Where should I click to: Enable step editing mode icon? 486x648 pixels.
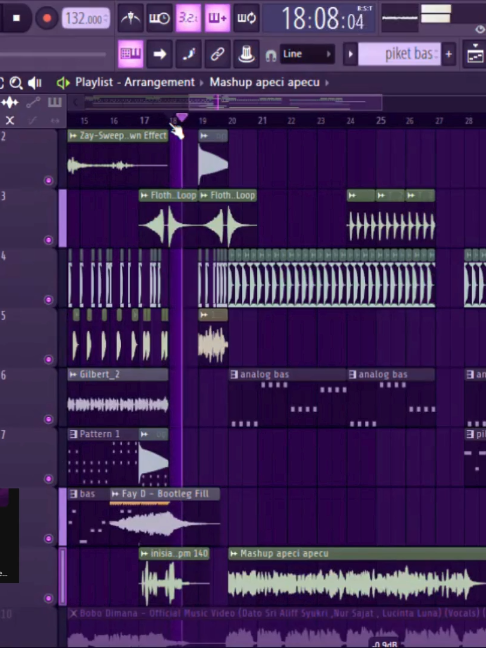click(x=188, y=54)
